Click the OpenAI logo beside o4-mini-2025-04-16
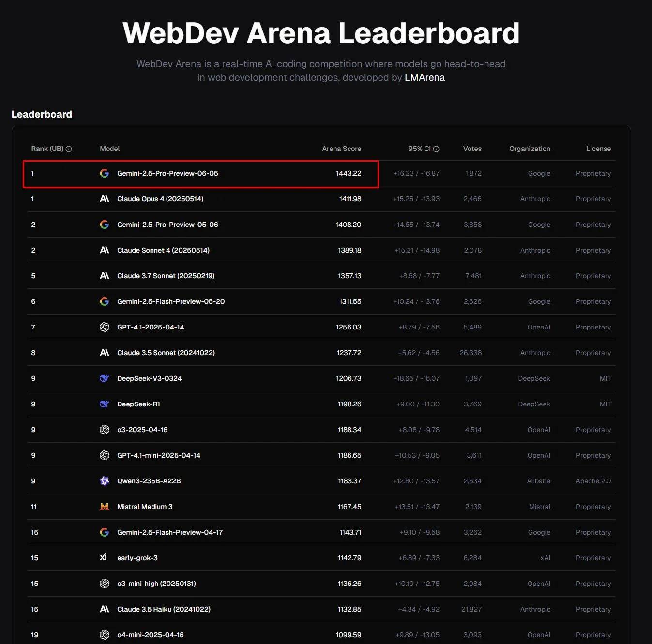The height and width of the screenshot is (644, 652). (x=104, y=635)
